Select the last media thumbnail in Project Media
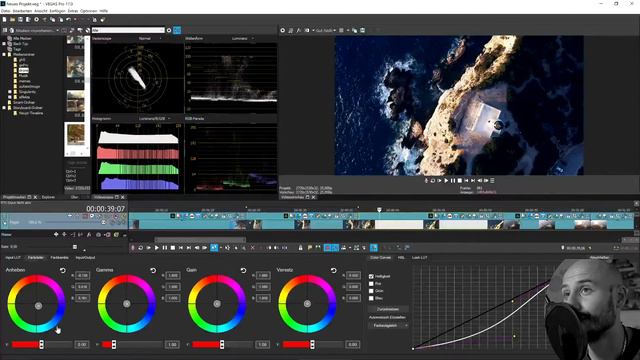The width and height of the screenshot is (640, 360). [x=76, y=134]
